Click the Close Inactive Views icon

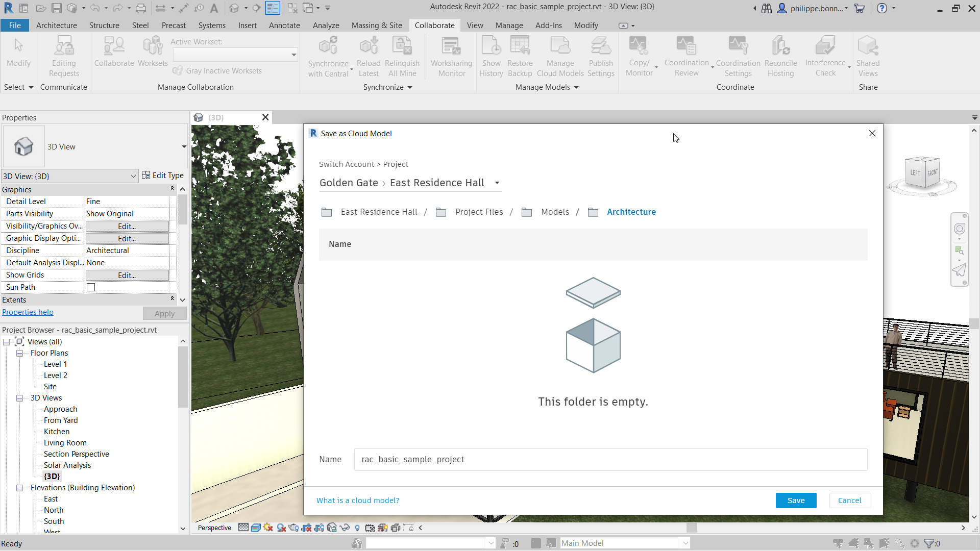[292, 8]
